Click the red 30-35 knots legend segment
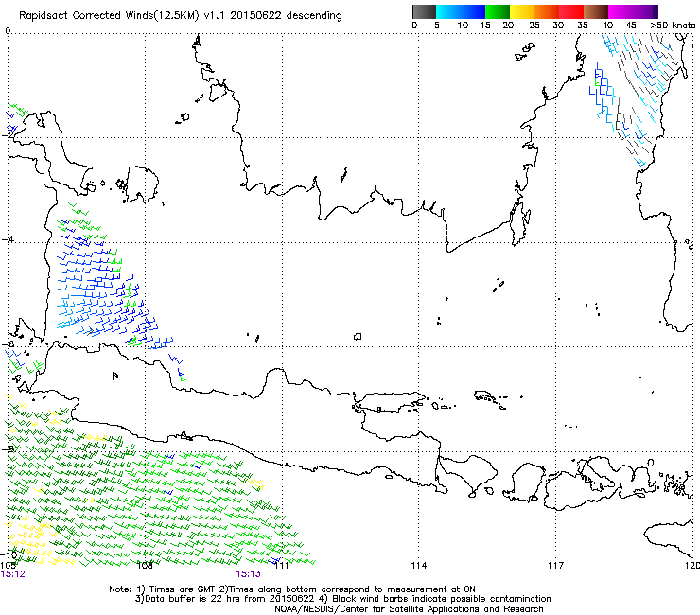 point(571,11)
